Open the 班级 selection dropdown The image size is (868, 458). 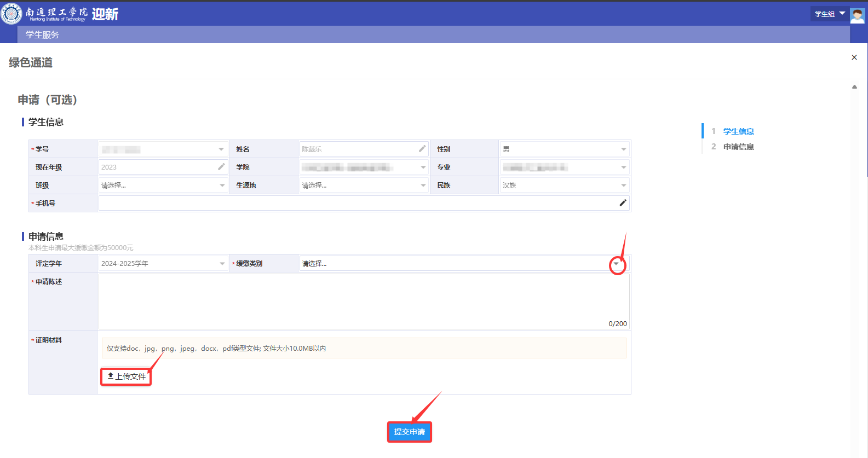pos(222,185)
